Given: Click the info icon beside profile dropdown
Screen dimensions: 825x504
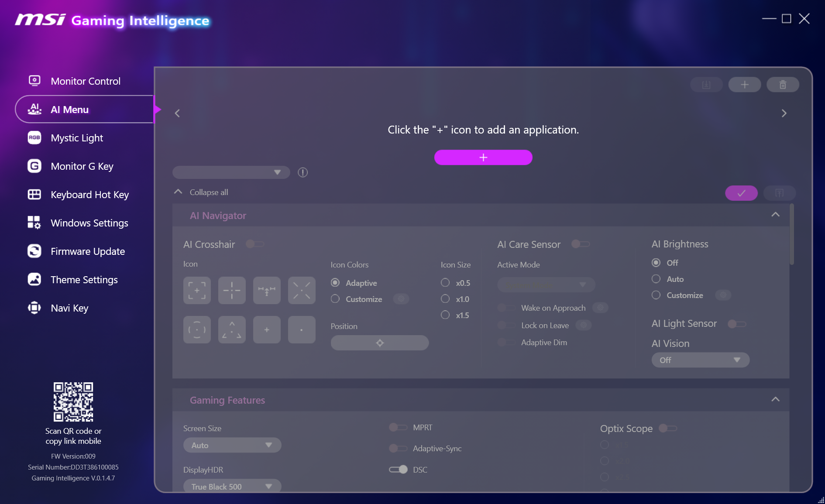Looking at the screenshot, I should coord(303,172).
